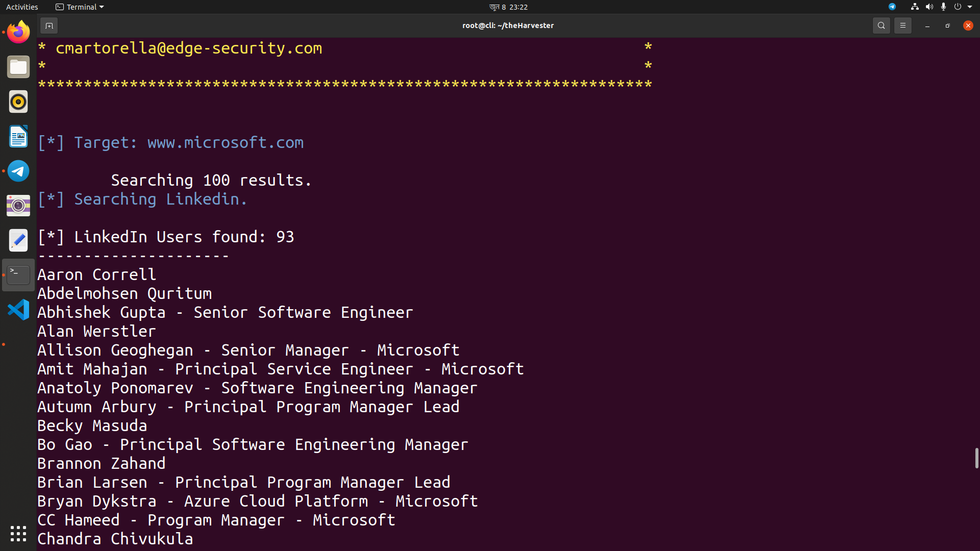Click the network status indicator

tap(914, 7)
